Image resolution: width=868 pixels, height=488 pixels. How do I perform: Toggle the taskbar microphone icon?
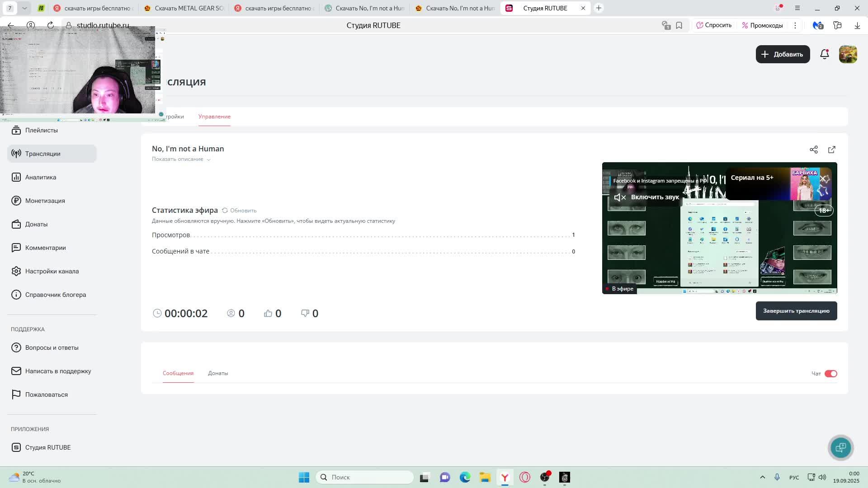pyautogui.click(x=777, y=477)
